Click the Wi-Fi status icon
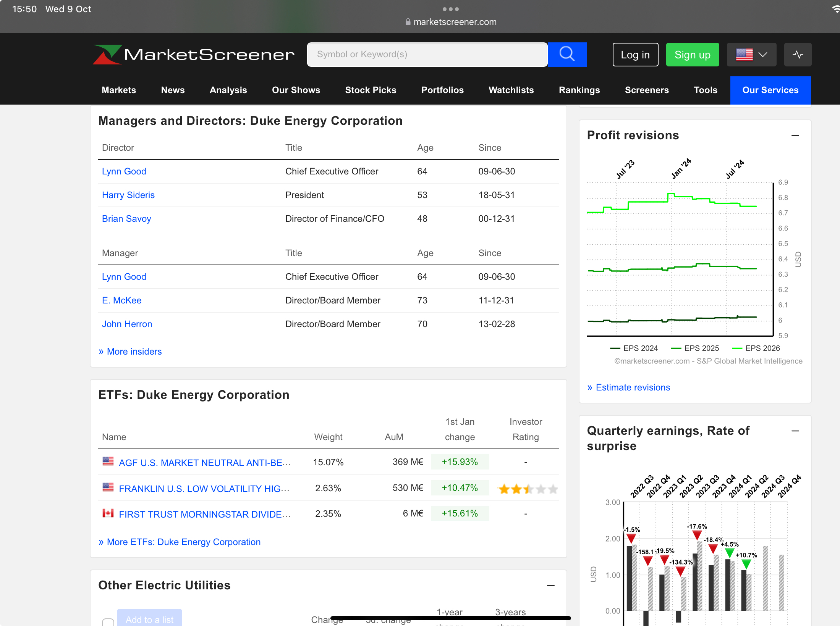Viewport: 840px width, 626px height. tap(835, 9)
